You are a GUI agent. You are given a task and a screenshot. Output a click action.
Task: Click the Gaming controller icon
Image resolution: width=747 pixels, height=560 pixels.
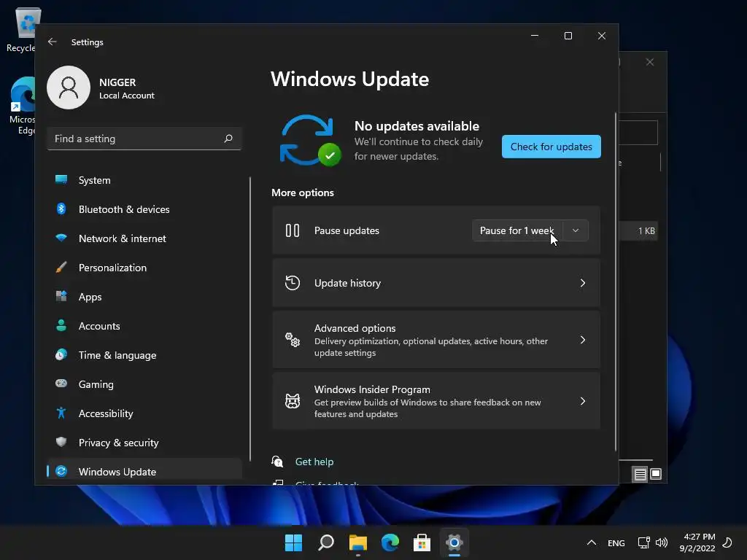(61, 384)
